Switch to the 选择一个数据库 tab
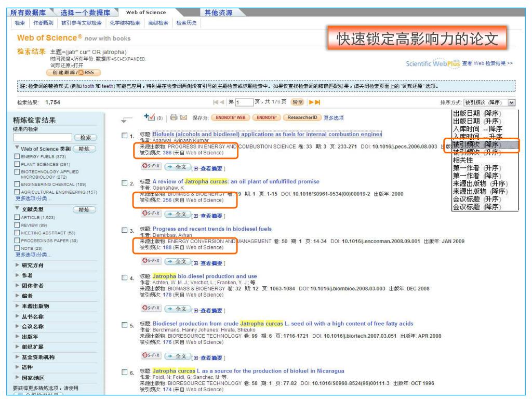The image size is (532, 399). tap(85, 12)
